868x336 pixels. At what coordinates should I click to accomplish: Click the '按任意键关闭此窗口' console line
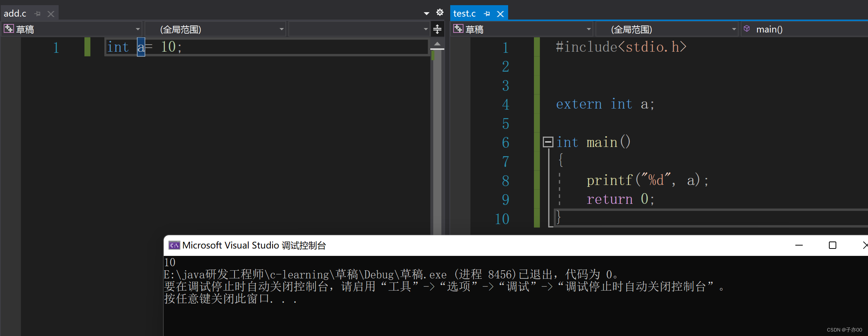(x=230, y=298)
